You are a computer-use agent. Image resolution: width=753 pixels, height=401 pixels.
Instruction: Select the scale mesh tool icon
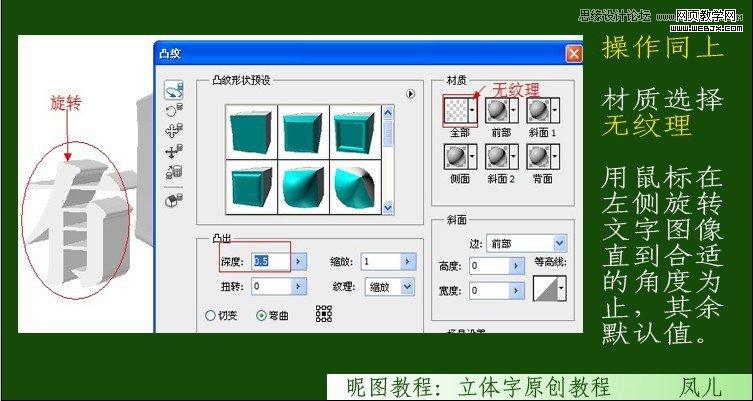173,172
